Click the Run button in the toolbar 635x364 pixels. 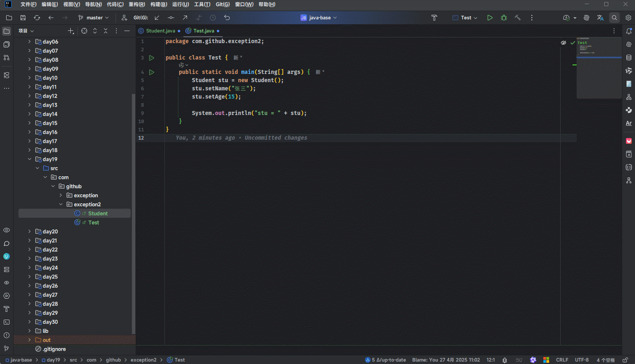click(x=490, y=18)
